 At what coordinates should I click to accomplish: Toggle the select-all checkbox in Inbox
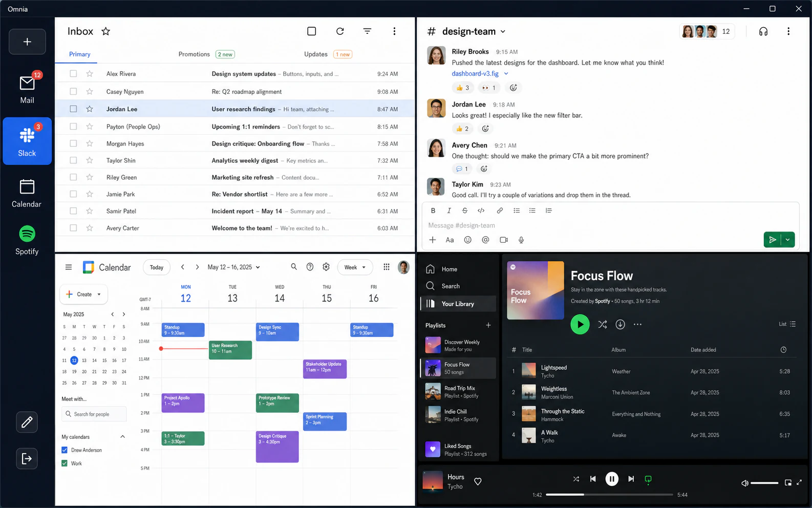[312, 31]
